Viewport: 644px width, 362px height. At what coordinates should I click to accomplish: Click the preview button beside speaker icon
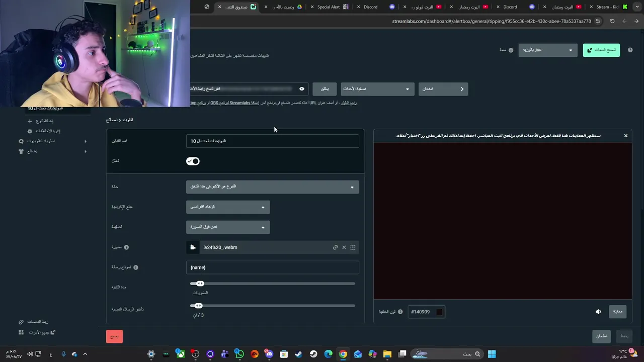618,312
